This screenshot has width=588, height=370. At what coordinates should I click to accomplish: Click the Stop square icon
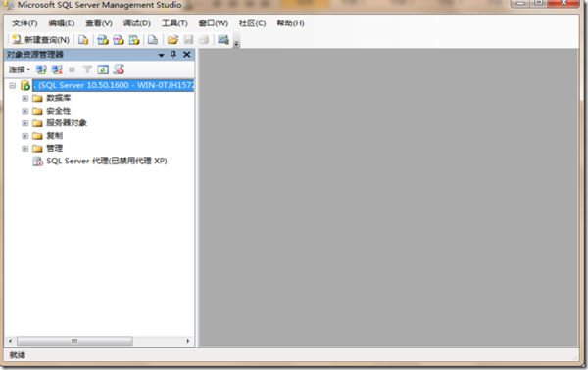72,69
